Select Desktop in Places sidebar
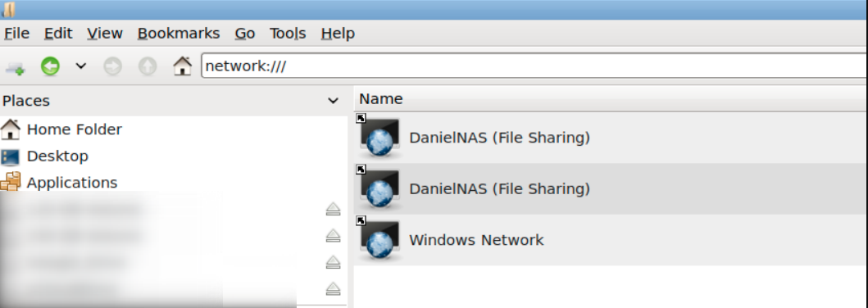This screenshot has height=308, width=868. [x=57, y=156]
